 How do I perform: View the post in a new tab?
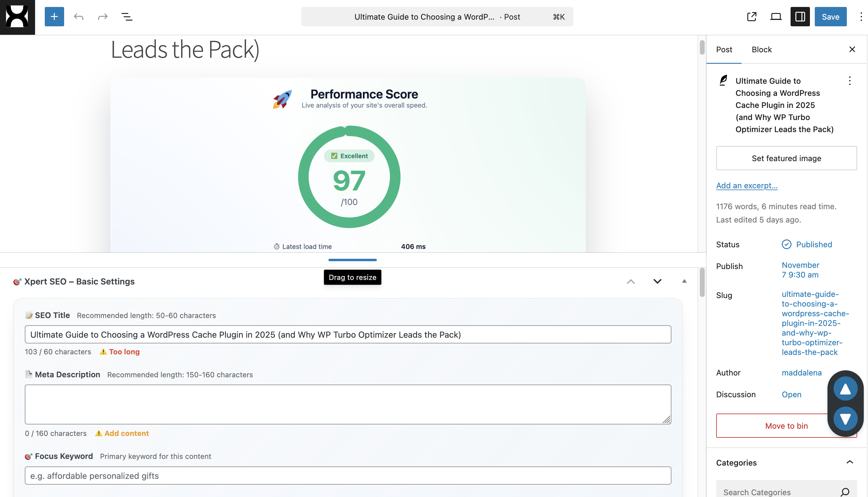coord(752,17)
